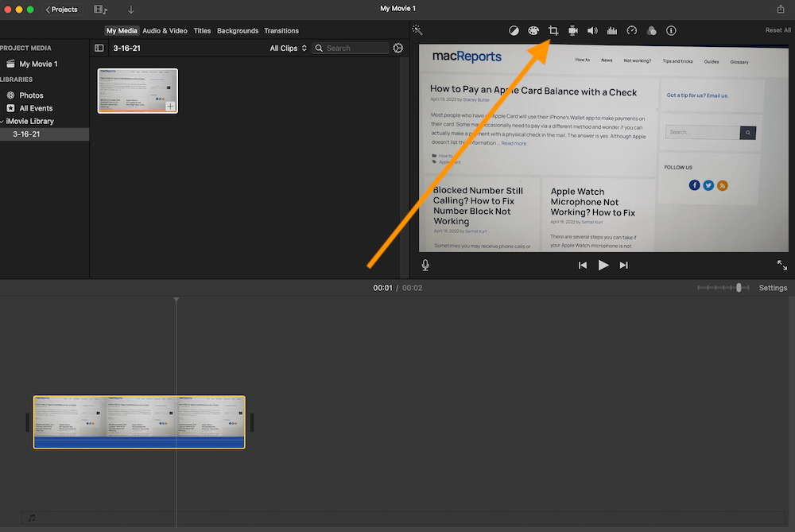Open the color balance tool
The width and height of the screenshot is (795, 532).
click(514, 30)
